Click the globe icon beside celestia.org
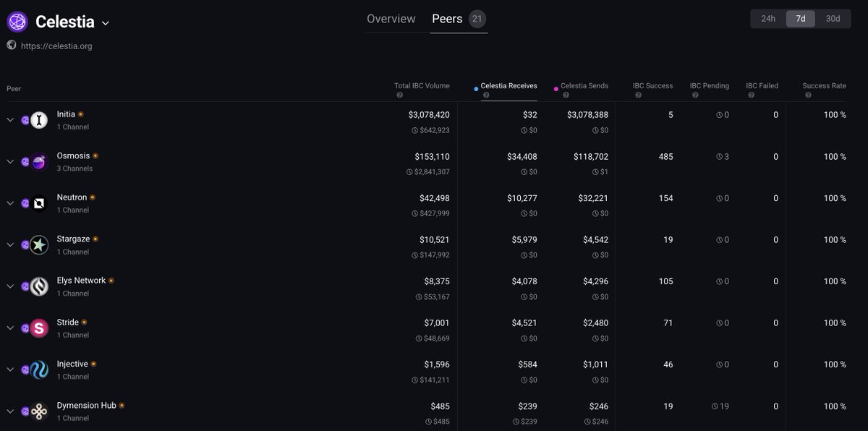Image resolution: width=868 pixels, height=431 pixels. pyautogui.click(x=12, y=45)
